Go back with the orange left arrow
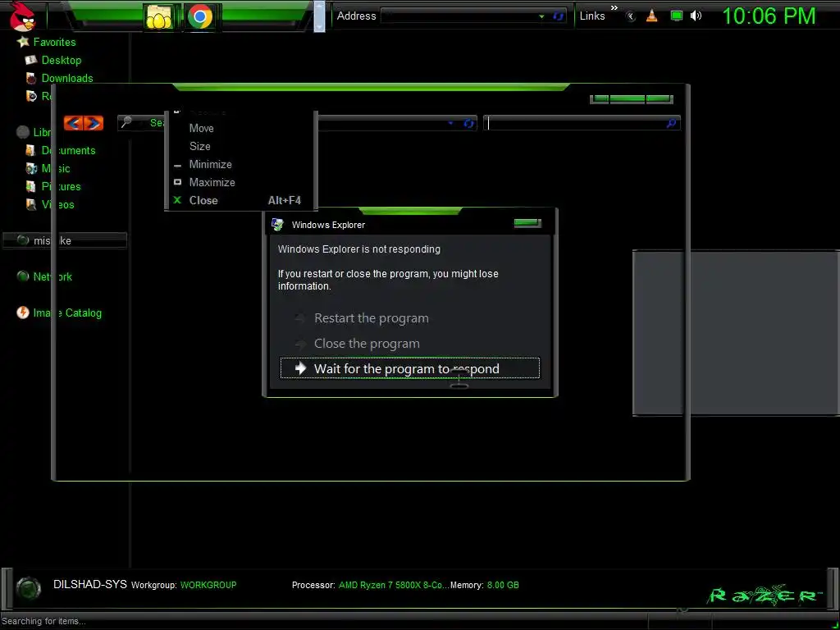 (x=73, y=123)
